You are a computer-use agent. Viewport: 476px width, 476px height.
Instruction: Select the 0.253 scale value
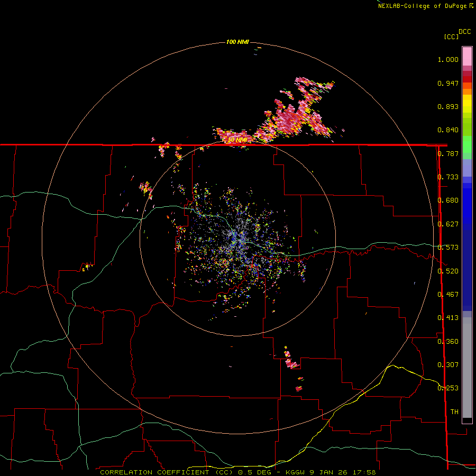(448, 388)
